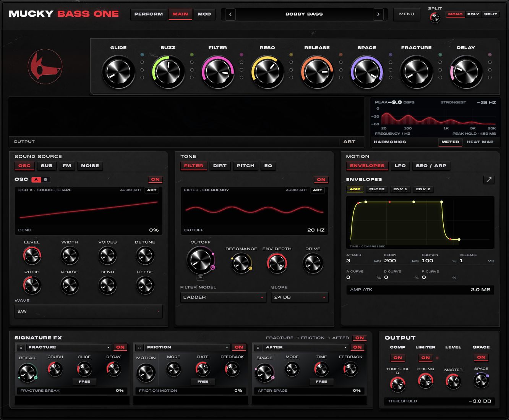Open the After effect type dropdown
Screen dimensions: 509x420
pos(306,347)
